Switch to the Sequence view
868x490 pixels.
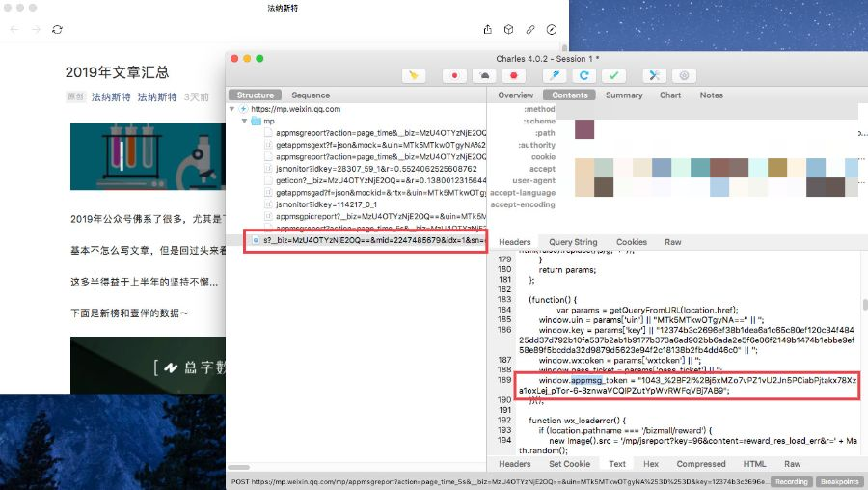tap(311, 95)
